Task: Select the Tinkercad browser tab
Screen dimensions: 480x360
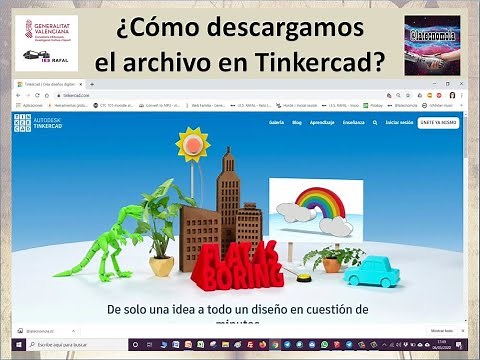Action: tap(50, 84)
